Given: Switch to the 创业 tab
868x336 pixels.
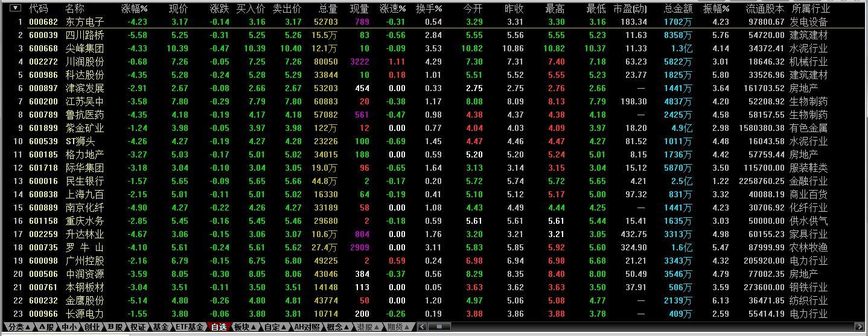Looking at the screenshot, I should (x=92, y=327).
